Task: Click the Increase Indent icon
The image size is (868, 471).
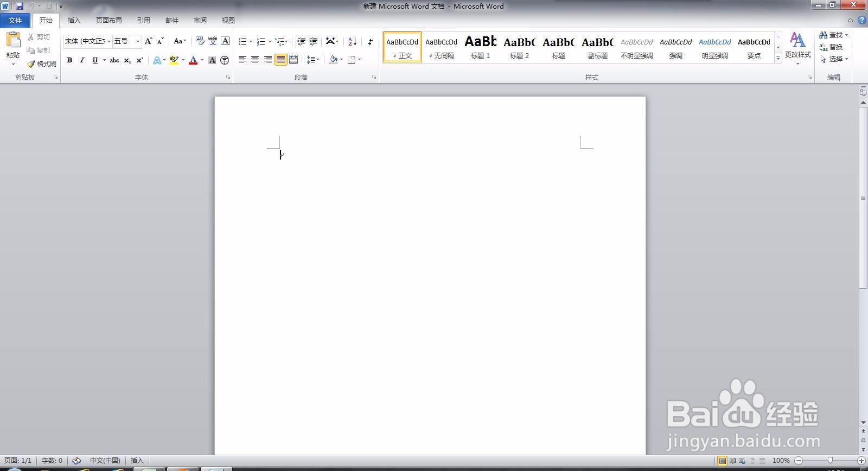Action: [x=313, y=41]
